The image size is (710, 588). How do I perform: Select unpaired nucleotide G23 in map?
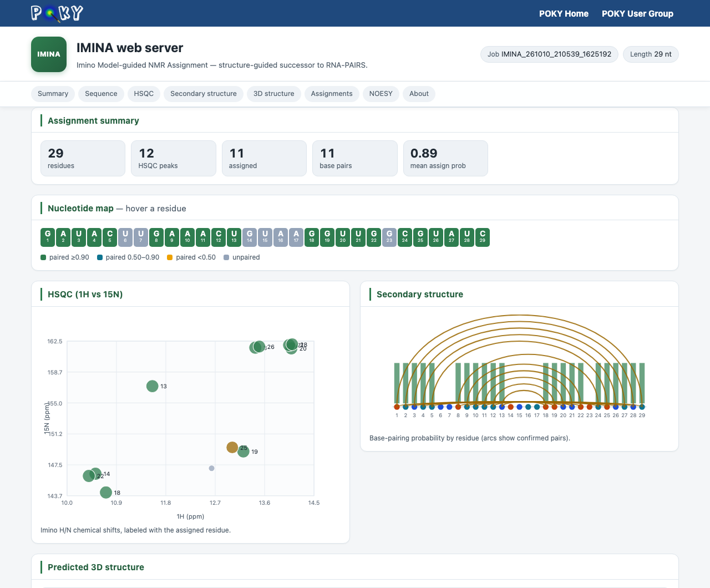389,237
